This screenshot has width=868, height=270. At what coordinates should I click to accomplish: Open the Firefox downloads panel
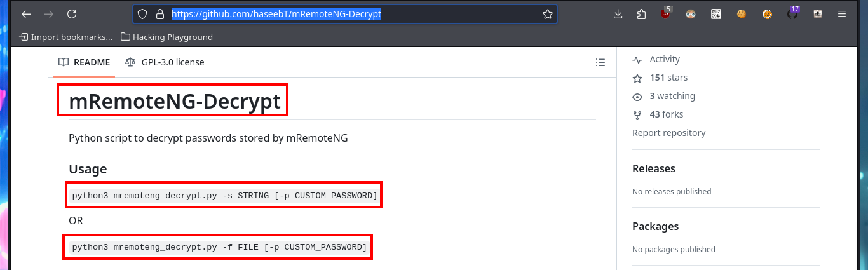click(x=618, y=14)
